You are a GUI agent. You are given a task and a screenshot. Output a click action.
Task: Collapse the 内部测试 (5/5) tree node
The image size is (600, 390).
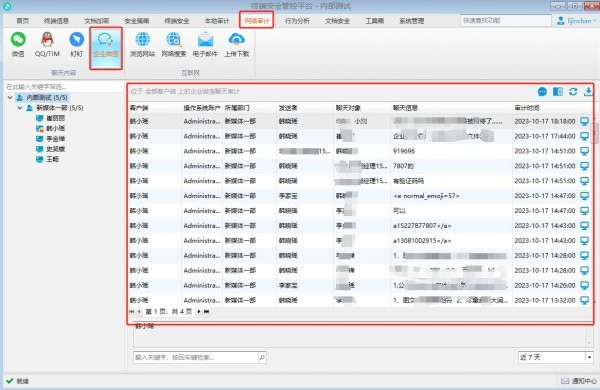[x=10, y=98]
